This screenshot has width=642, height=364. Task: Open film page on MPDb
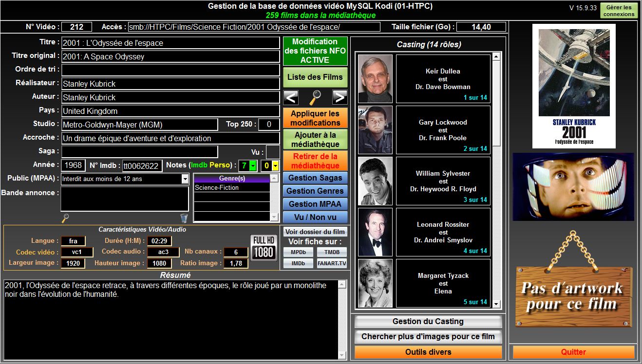[x=298, y=252]
